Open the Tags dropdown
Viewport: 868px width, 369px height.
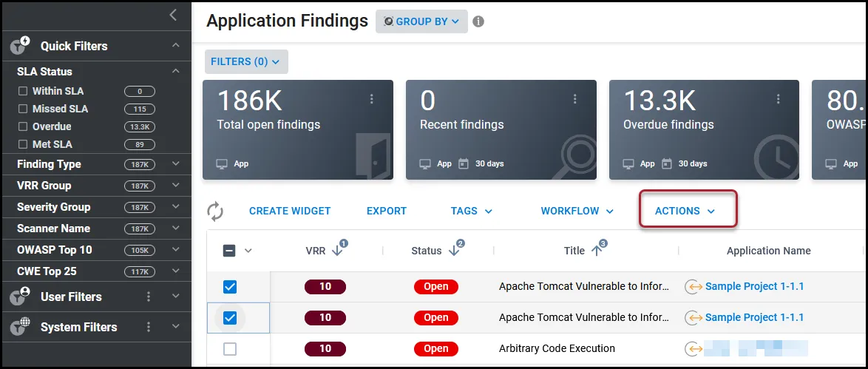pyautogui.click(x=471, y=211)
